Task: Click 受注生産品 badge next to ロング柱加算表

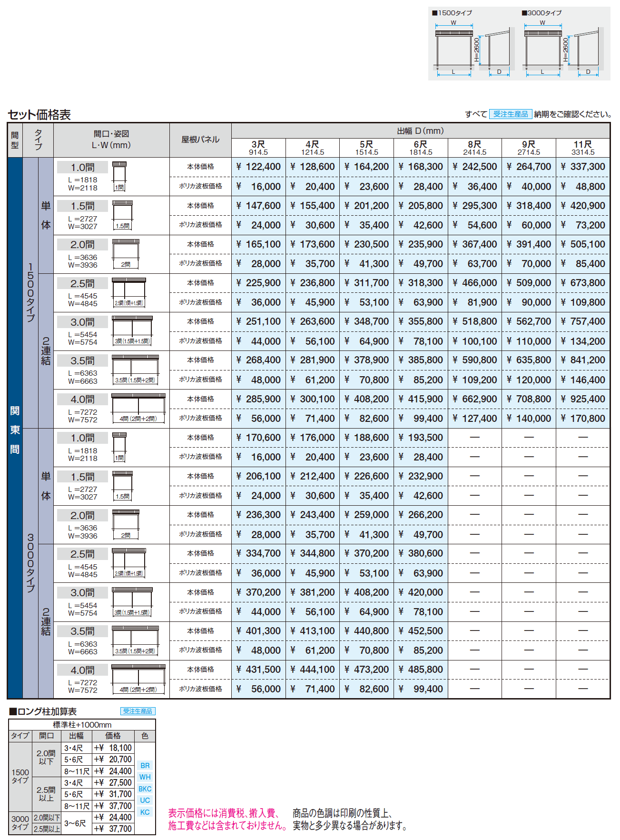Action: tap(138, 711)
